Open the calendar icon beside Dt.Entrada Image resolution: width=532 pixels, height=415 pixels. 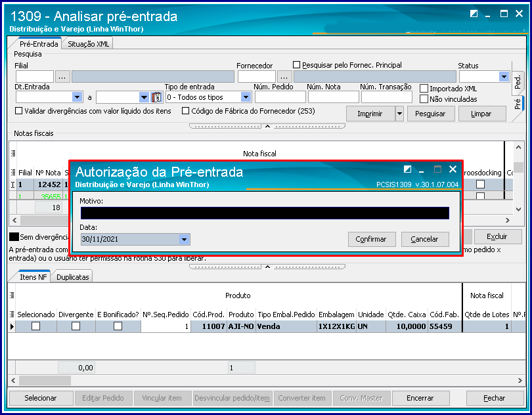156,97
